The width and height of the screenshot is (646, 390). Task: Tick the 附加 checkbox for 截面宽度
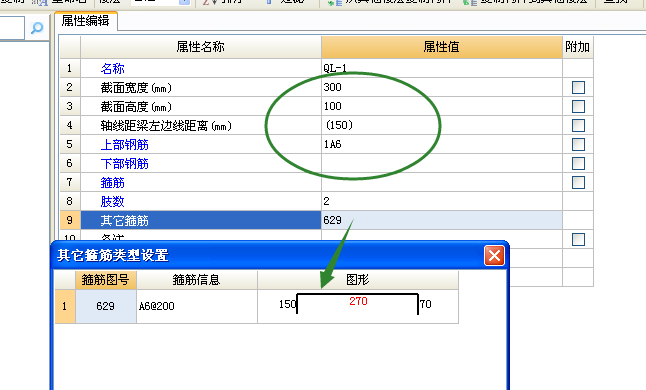tap(578, 87)
